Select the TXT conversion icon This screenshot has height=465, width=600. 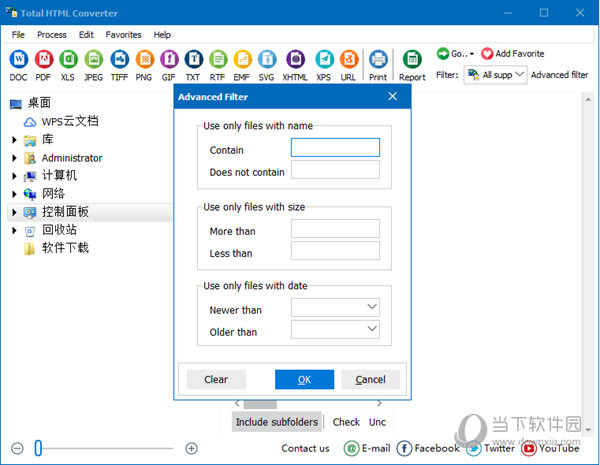[x=194, y=59]
